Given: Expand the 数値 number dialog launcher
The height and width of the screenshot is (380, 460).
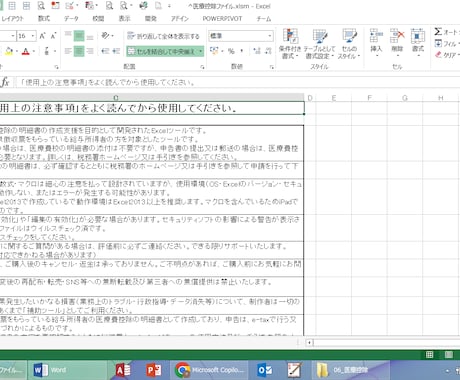Looking at the screenshot, I should tap(272, 67).
